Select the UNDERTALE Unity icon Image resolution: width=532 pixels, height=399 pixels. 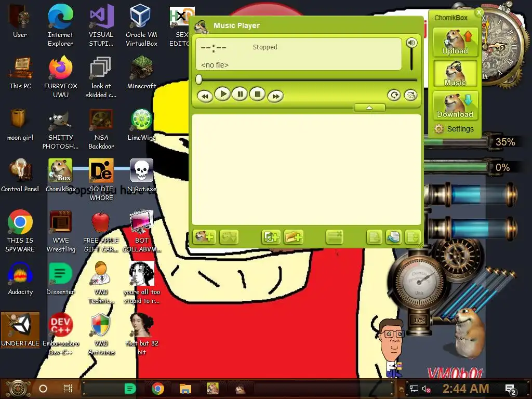pyautogui.click(x=20, y=330)
